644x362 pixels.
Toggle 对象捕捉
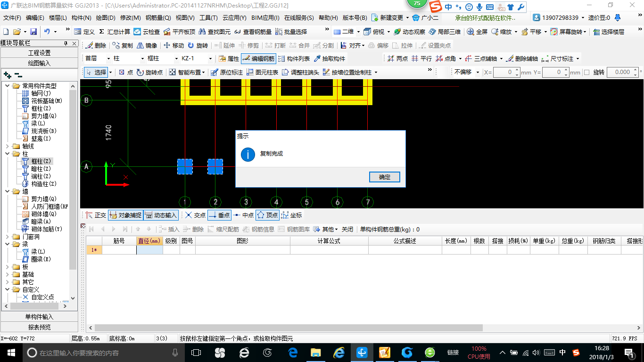point(125,215)
